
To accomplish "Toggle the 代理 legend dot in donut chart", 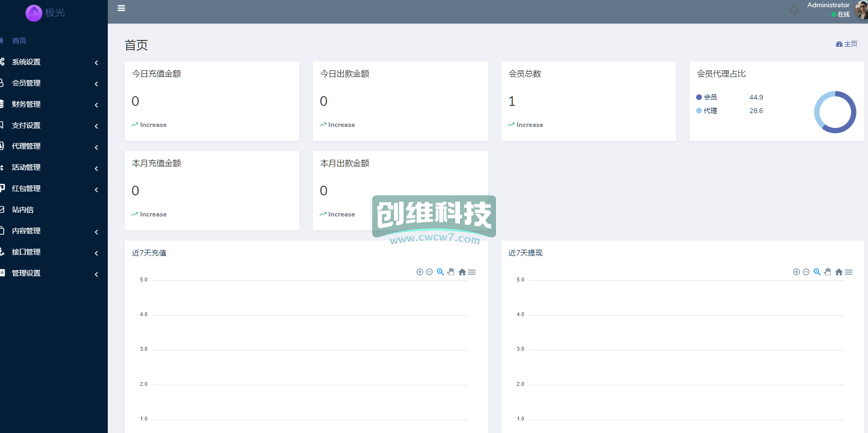I will [x=699, y=111].
